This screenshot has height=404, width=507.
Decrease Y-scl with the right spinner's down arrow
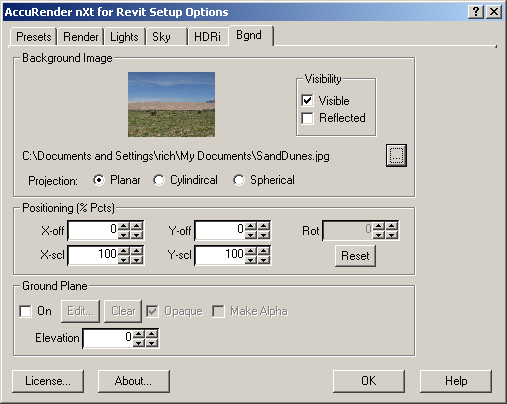264,260
